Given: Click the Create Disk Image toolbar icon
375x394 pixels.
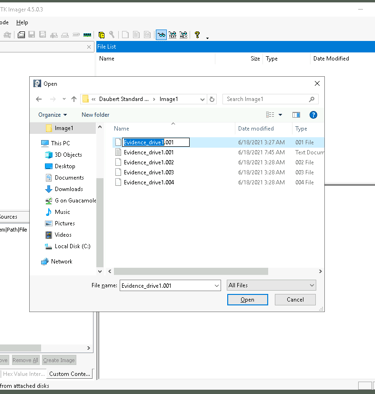Looking at the screenshot, I should [21, 35].
